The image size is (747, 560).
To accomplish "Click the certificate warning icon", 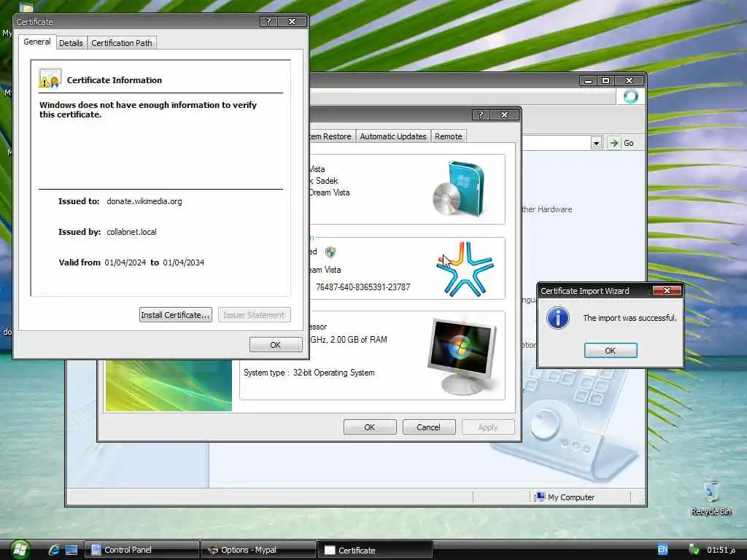I will (x=50, y=79).
